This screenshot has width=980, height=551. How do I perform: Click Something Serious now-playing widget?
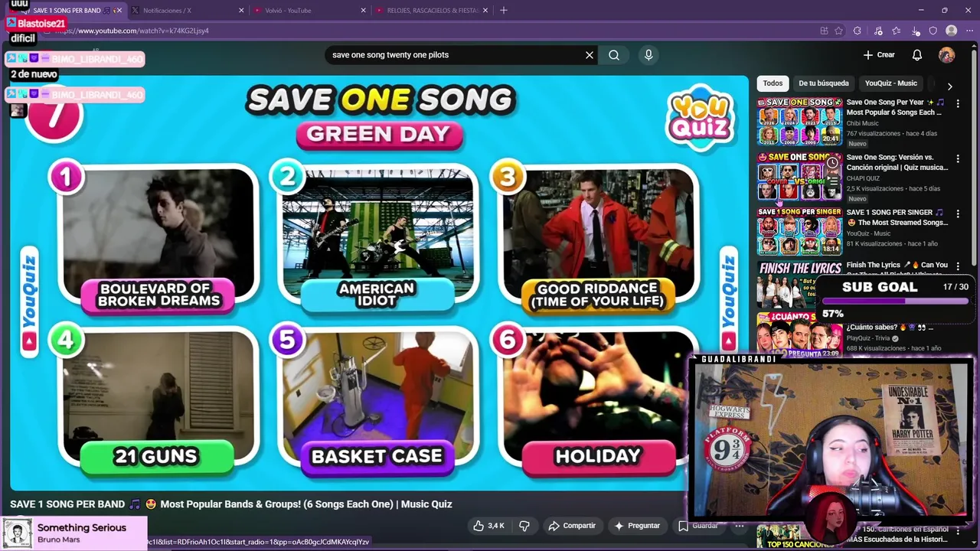(x=74, y=533)
